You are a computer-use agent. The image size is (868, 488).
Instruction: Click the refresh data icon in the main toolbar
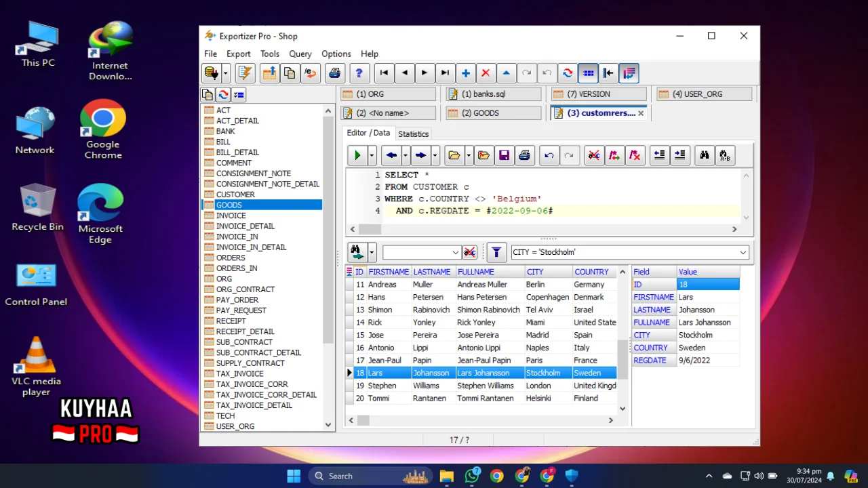coord(568,73)
